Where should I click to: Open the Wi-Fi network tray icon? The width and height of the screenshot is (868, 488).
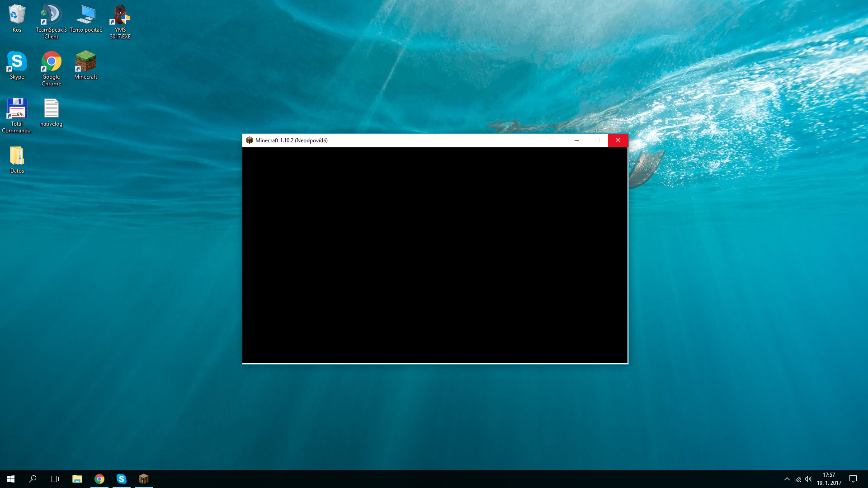click(x=798, y=479)
